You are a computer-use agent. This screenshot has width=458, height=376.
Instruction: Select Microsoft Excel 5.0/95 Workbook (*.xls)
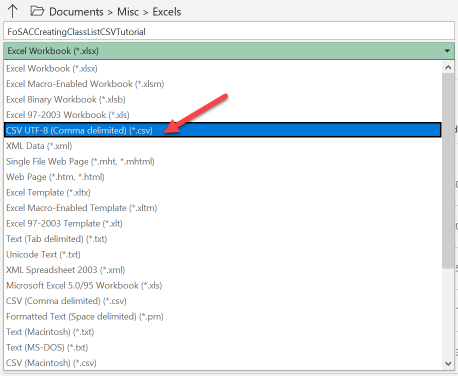(223, 285)
